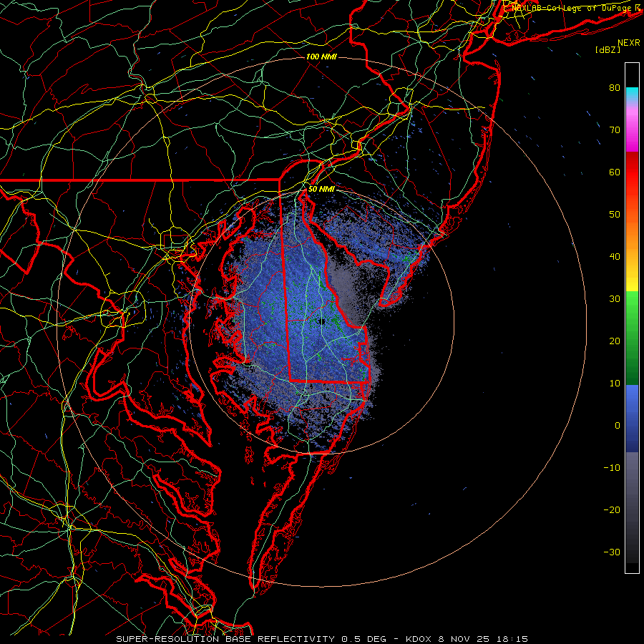Click the 20 dBZ scale value
Screen dimensions: 644x644
point(615,341)
